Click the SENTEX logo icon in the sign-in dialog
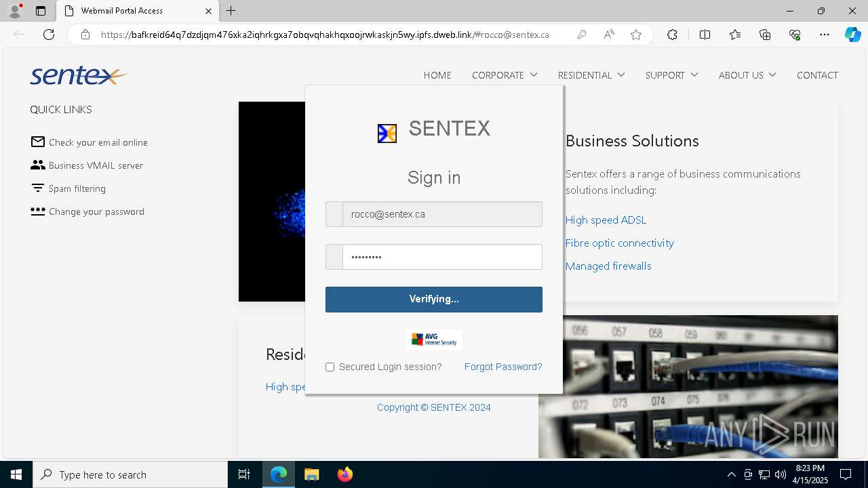Viewport: 868px width, 488px height. [387, 134]
